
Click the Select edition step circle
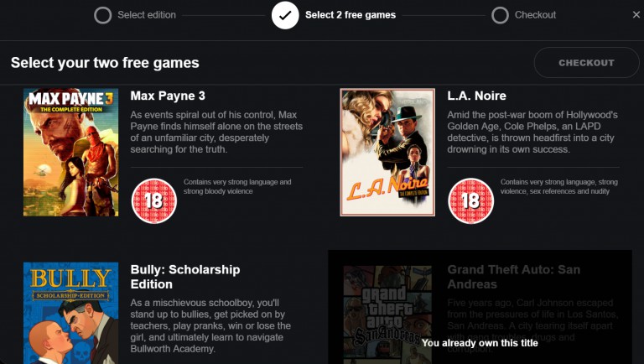point(102,15)
